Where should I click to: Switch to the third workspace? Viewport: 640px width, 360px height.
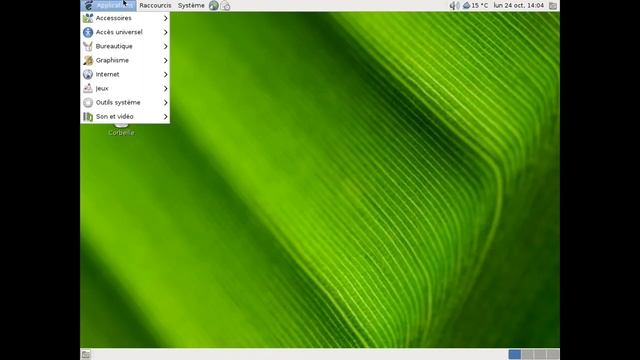point(540,354)
